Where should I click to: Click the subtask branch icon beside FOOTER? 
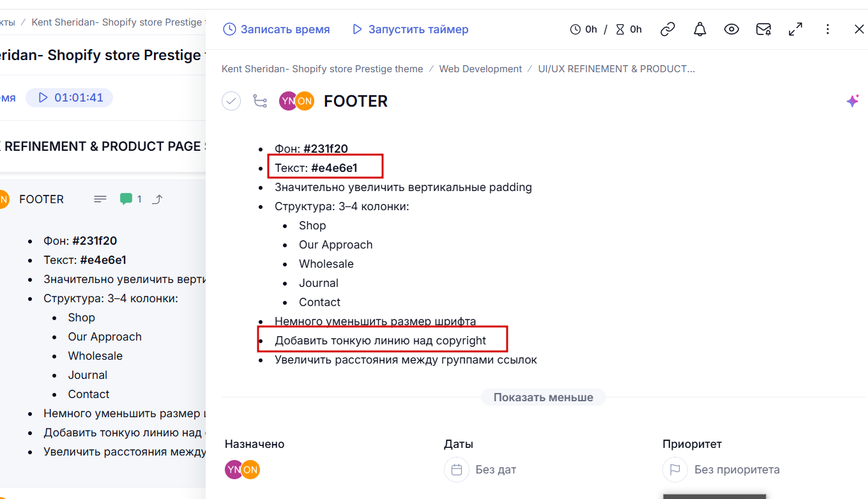260,101
